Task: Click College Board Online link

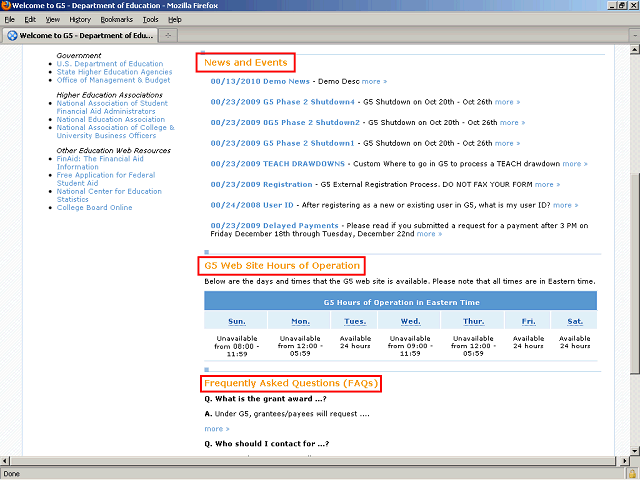Action: tap(94, 208)
